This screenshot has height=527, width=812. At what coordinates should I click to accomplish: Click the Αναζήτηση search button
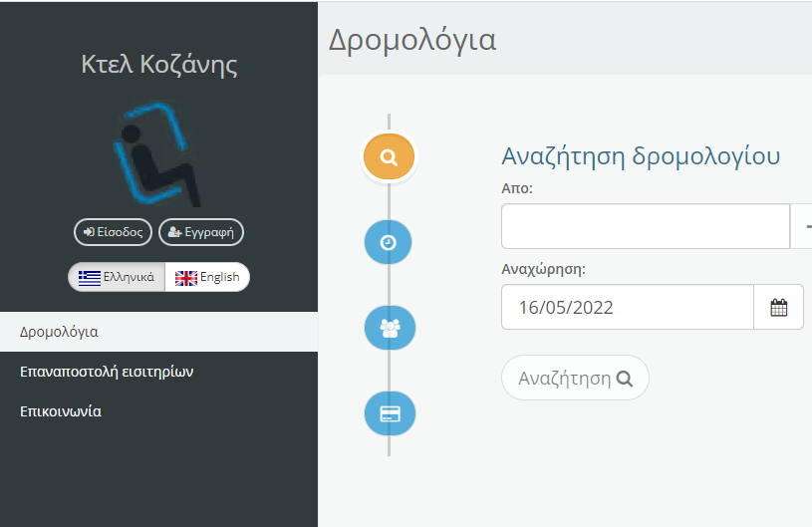coord(575,378)
